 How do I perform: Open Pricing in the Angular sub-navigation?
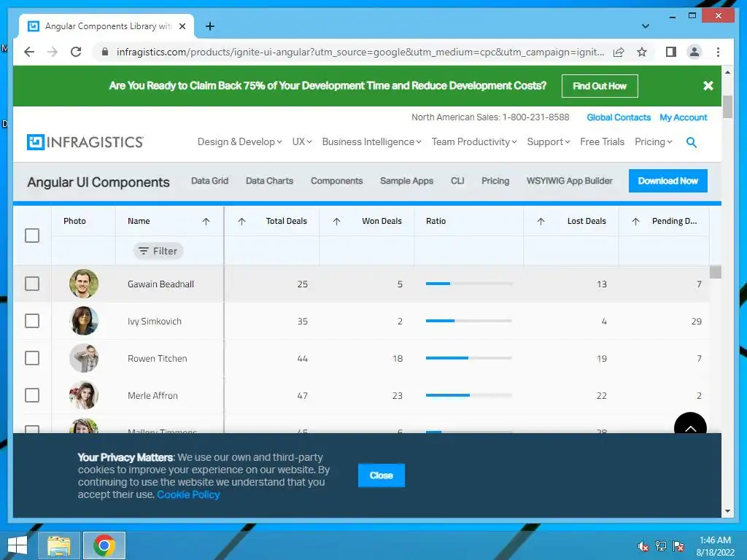[x=495, y=181]
